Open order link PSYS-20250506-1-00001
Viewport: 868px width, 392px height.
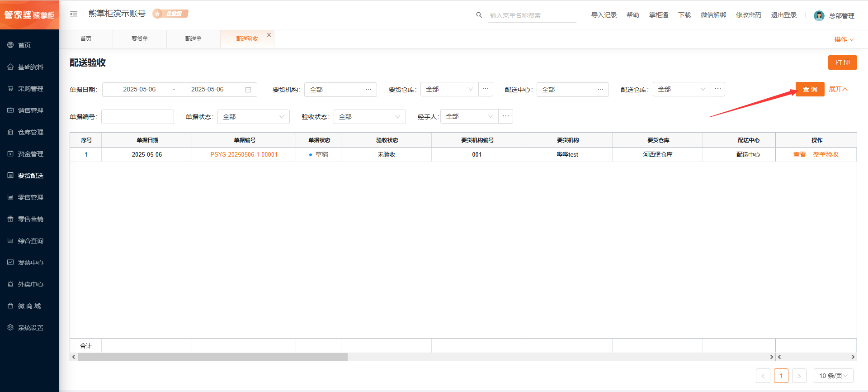(244, 154)
